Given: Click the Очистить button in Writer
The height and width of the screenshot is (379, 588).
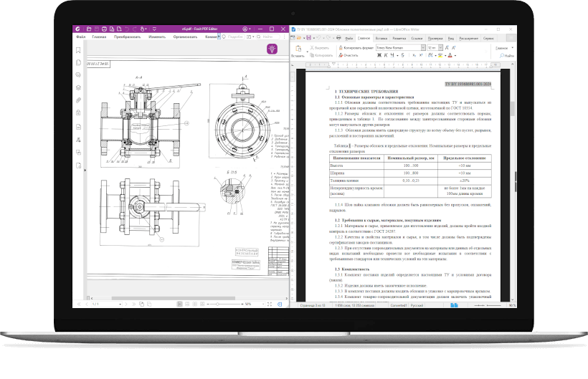Looking at the screenshot, I should pyautogui.click(x=350, y=54).
